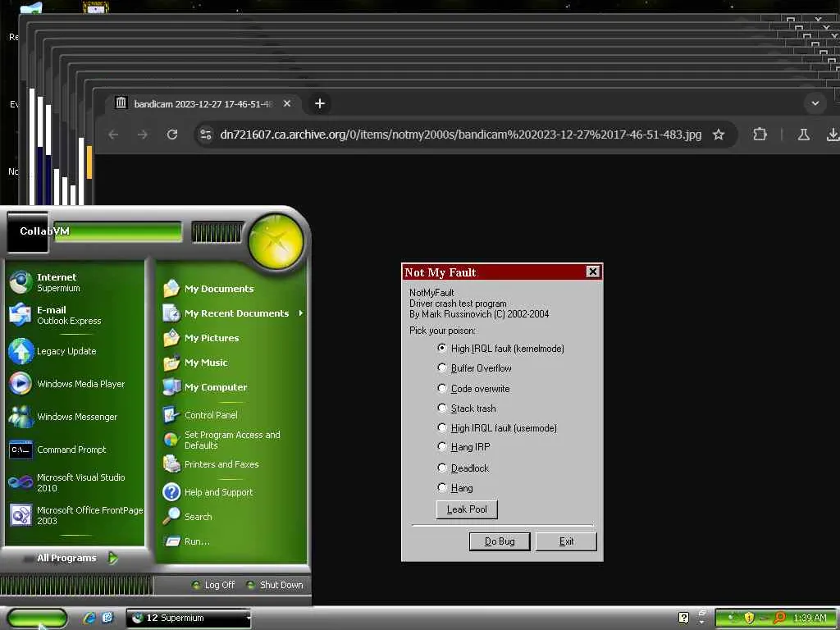840x630 pixels.
Task: Click the taskbar clock showing 1:39 AM
Action: [x=810, y=619]
